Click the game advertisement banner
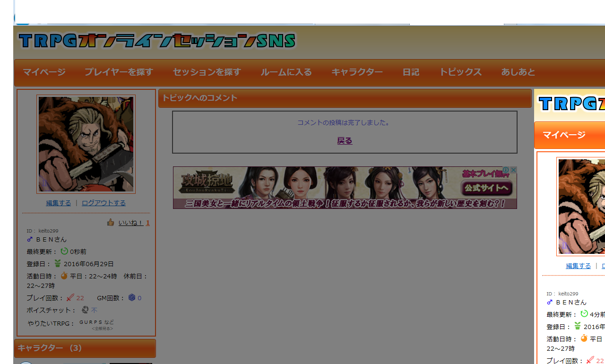Viewport: 605px width, 364px height. coord(345,188)
